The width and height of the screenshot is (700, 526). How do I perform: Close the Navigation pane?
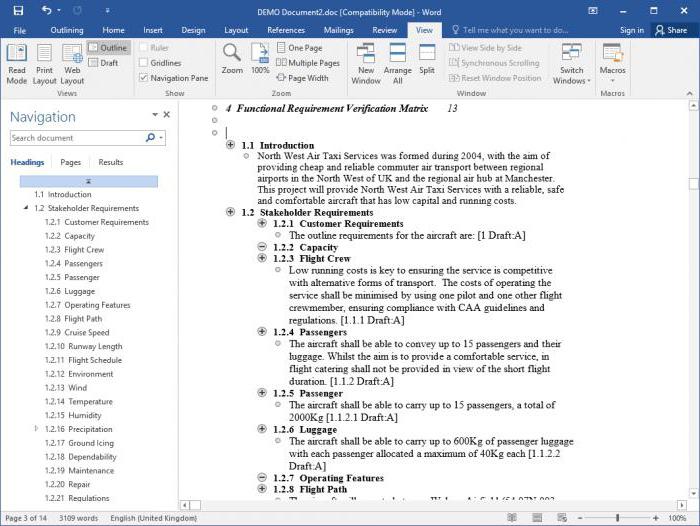point(167,115)
